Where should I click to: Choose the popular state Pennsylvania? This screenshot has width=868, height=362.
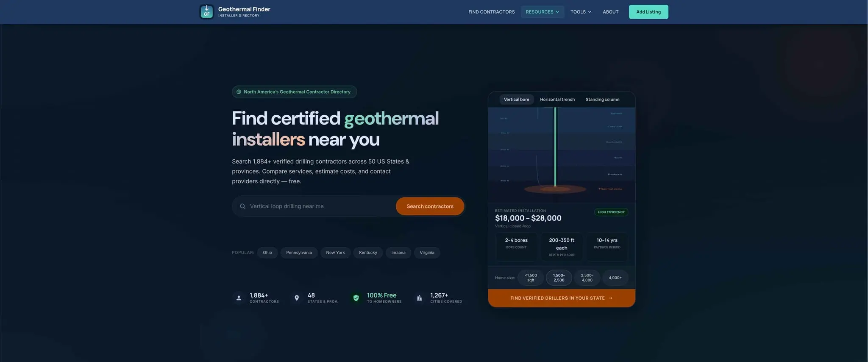(x=299, y=253)
